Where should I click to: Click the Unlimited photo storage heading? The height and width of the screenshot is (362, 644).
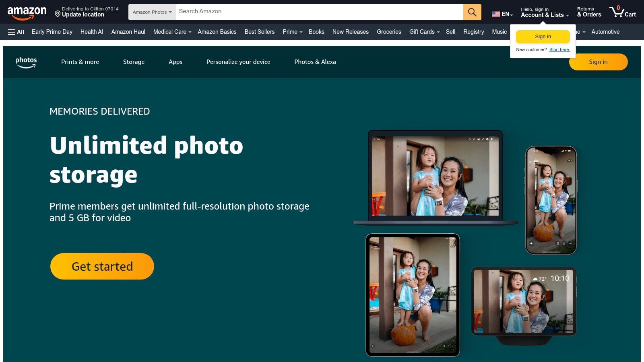coord(147,160)
